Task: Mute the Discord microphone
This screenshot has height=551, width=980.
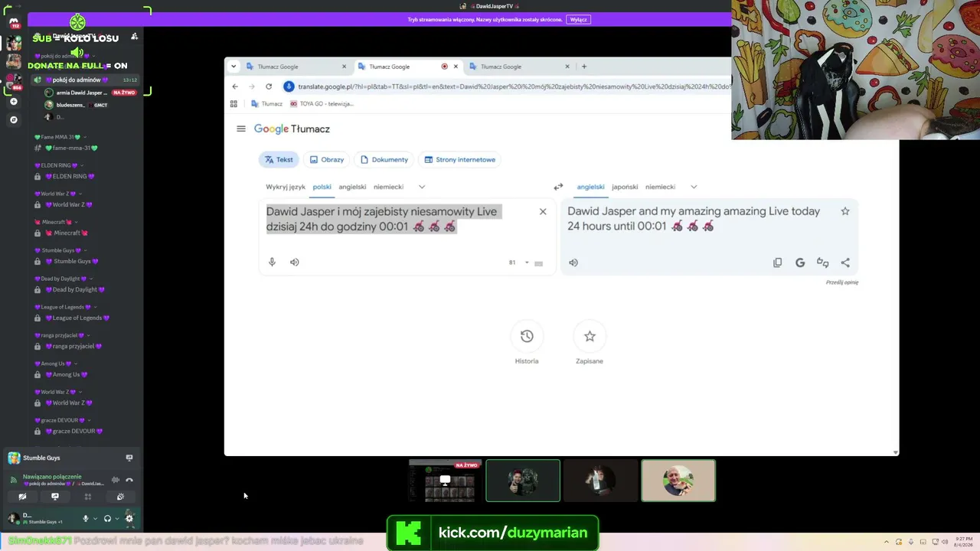Action: pos(86,518)
